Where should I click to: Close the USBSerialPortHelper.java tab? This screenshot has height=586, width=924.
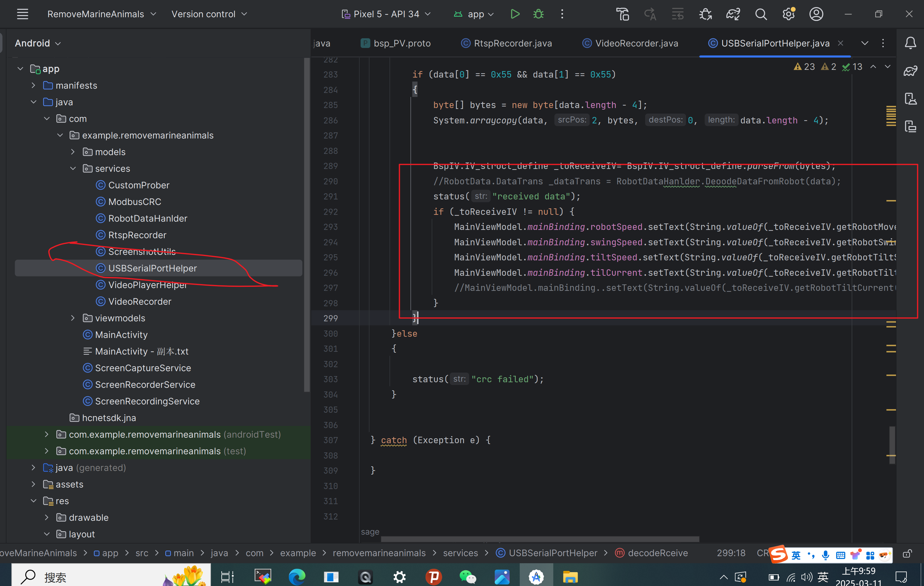point(840,43)
